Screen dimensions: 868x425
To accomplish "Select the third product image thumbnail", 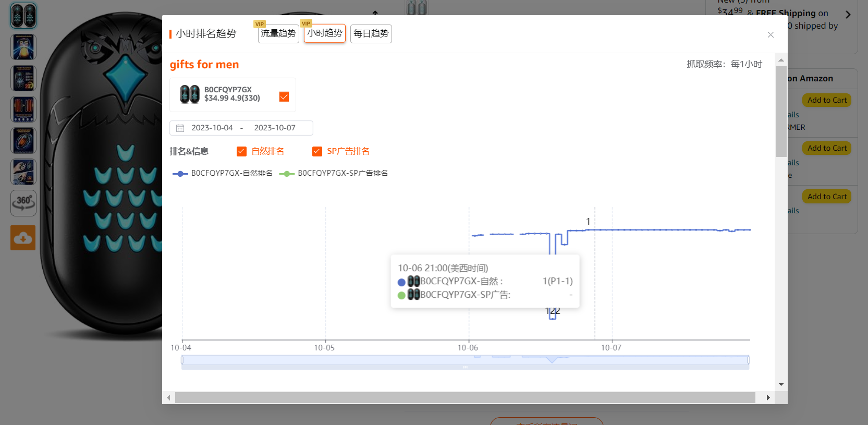I will click(x=23, y=78).
